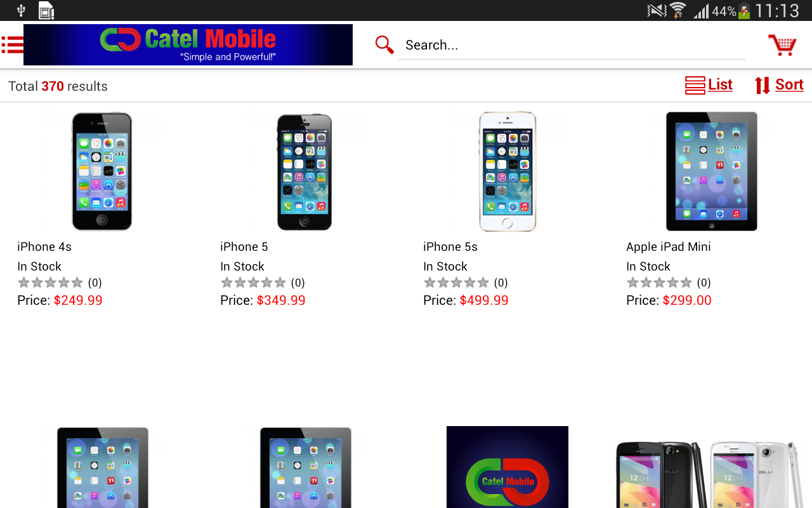
Task: Open the iPhone 5s product image
Action: (507, 171)
